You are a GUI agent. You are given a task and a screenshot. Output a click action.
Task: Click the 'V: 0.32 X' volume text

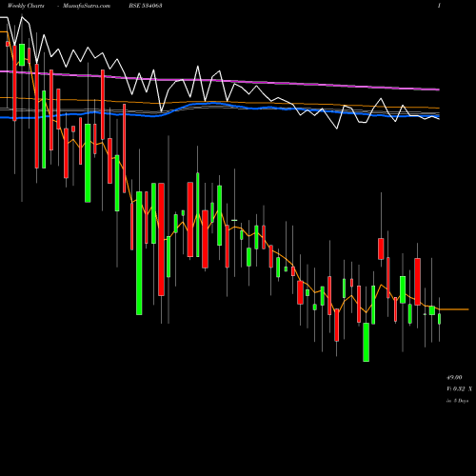(x=459, y=388)
